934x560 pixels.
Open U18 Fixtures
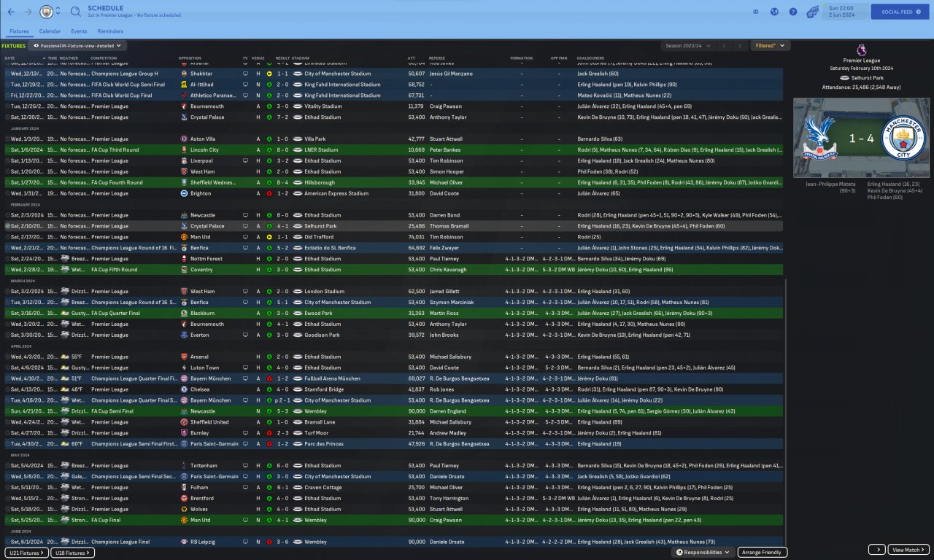(x=72, y=553)
